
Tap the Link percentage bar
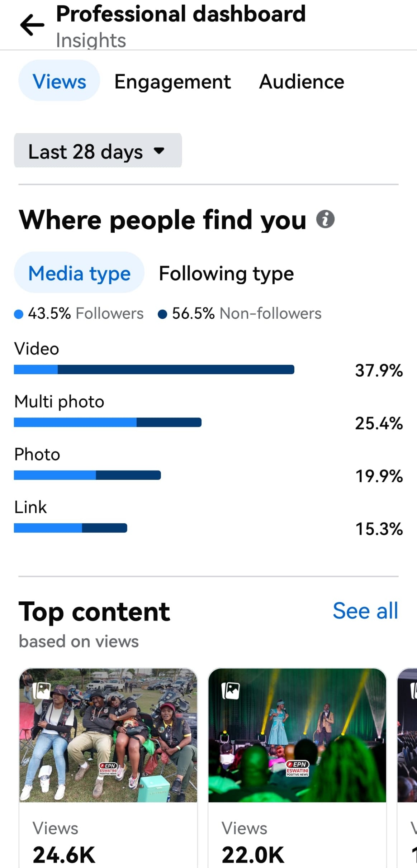coord(71,528)
